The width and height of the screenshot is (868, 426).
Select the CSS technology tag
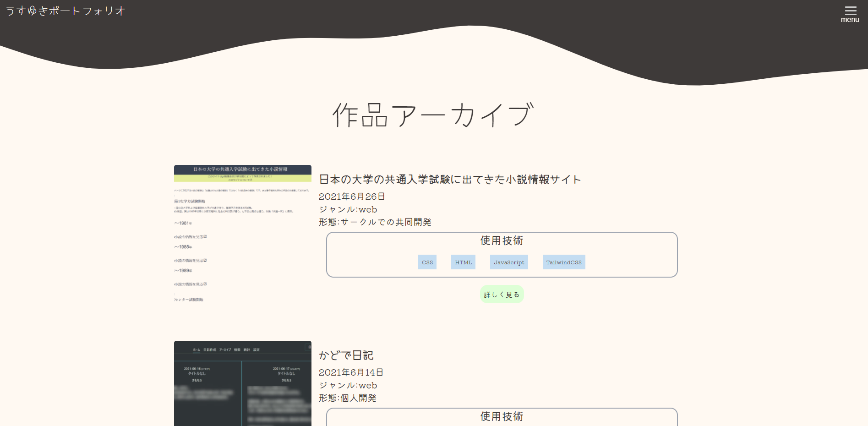click(427, 262)
